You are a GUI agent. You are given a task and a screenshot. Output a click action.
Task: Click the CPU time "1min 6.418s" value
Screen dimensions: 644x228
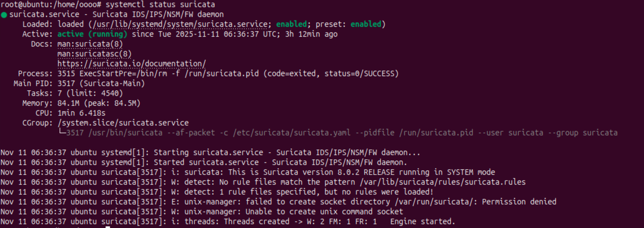81,113
